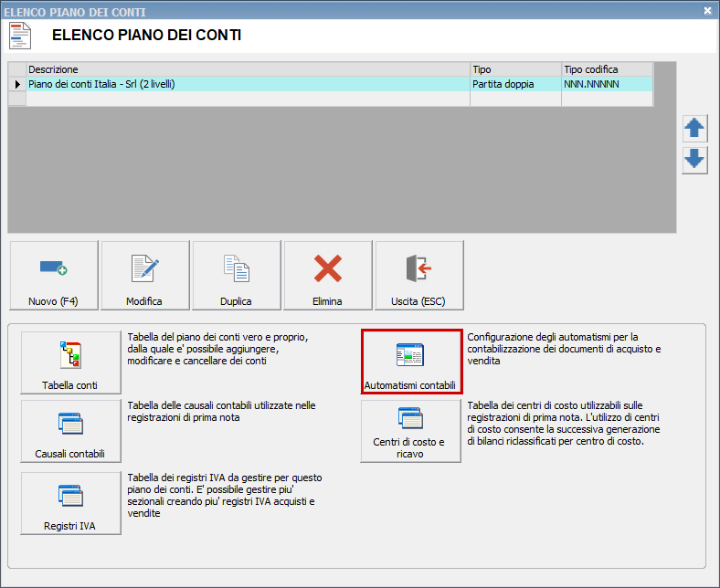Open the Registri IVA table
Image resolution: width=720 pixels, height=588 pixels.
[70, 503]
